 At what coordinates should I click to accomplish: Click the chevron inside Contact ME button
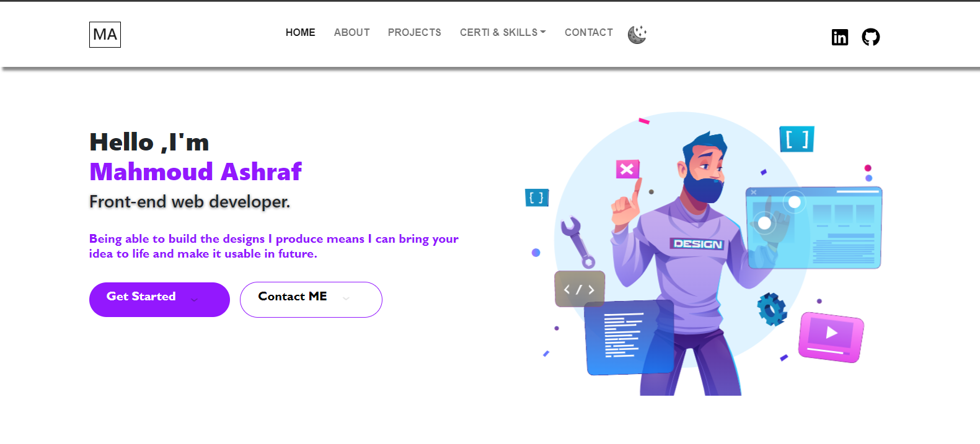[x=346, y=298]
